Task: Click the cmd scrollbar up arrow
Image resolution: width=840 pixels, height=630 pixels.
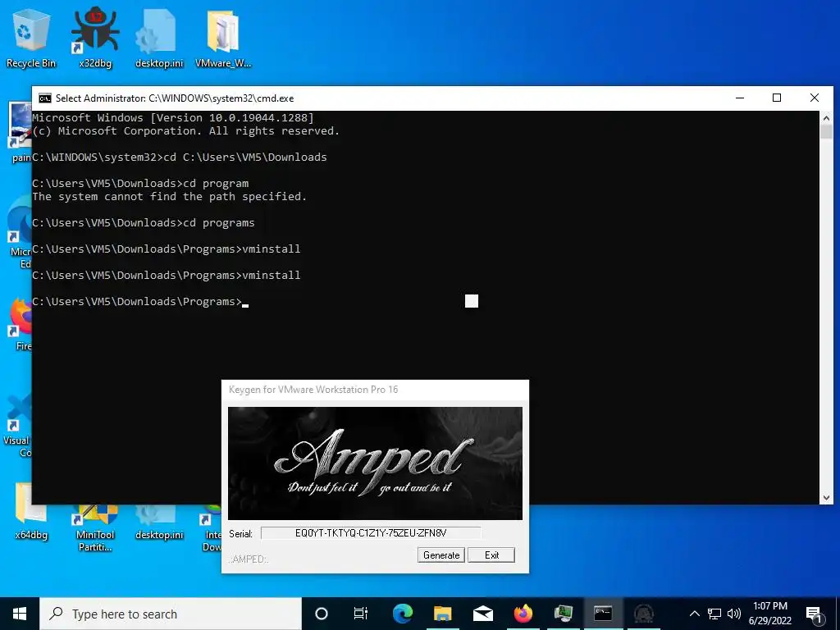Action: tap(826, 118)
